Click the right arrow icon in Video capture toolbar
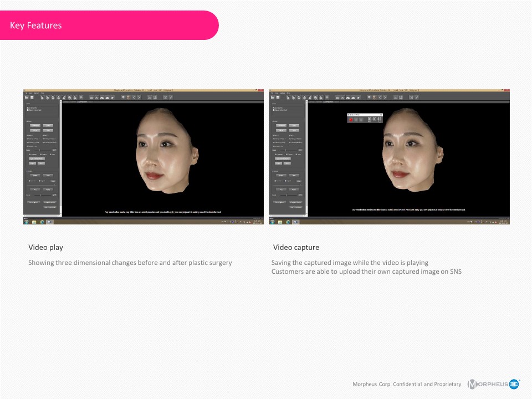 [x=385, y=98]
